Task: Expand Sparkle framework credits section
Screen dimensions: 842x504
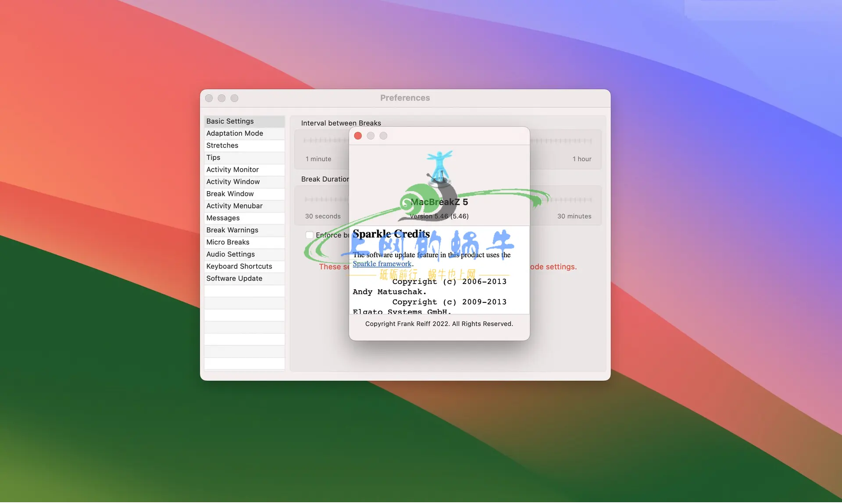Action: point(382,264)
